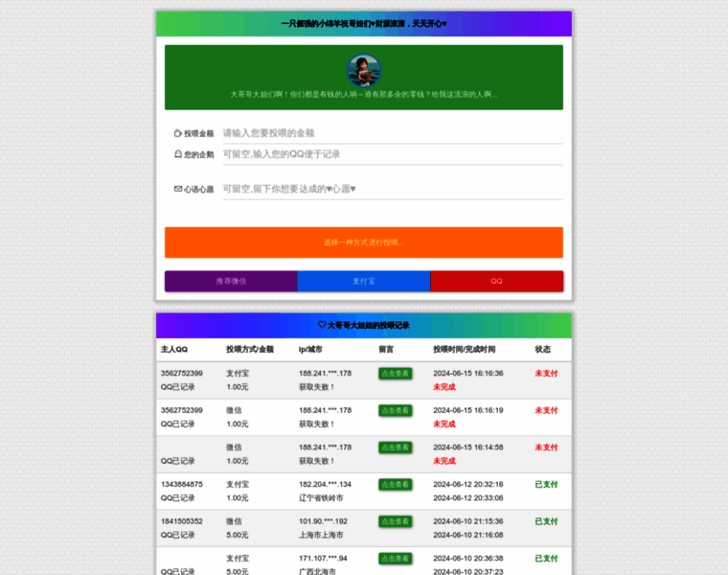Focus the 您的企鹅 QQ input field

point(393,154)
